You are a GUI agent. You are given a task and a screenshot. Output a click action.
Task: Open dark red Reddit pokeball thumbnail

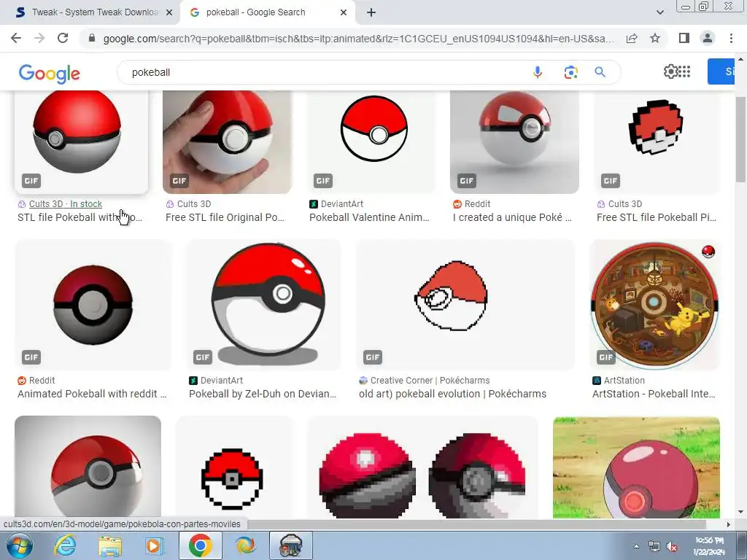[x=93, y=305]
